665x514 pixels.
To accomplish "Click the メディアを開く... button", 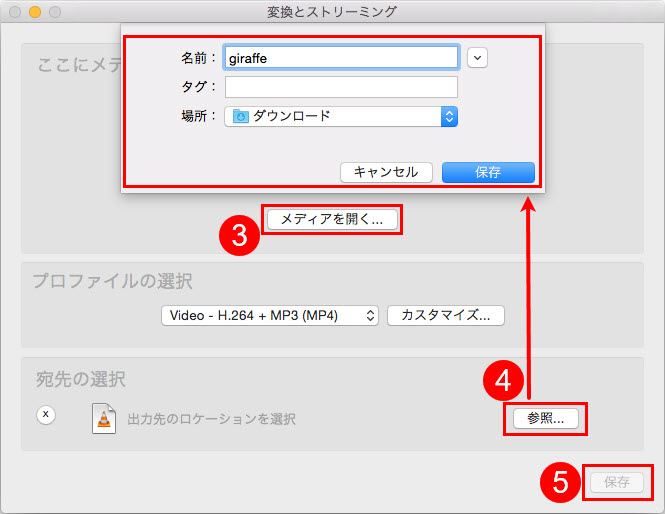I will (x=332, y=219).
